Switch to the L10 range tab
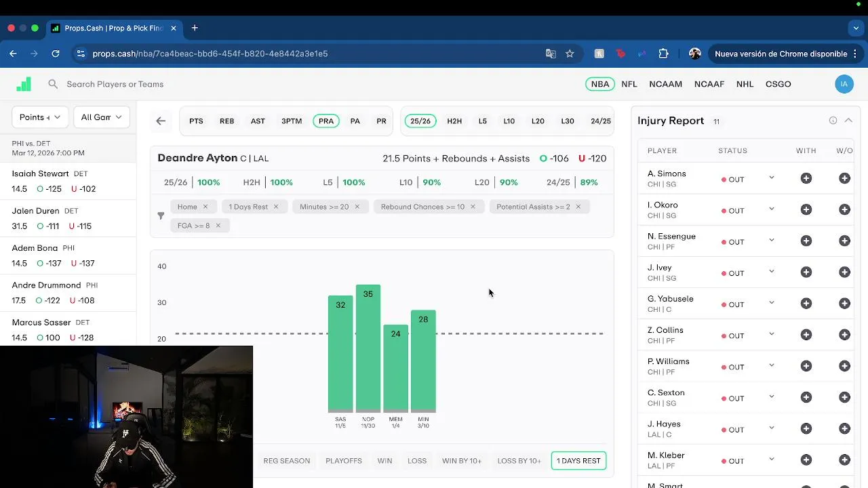 pyautogui.click(x=509, y=121)
